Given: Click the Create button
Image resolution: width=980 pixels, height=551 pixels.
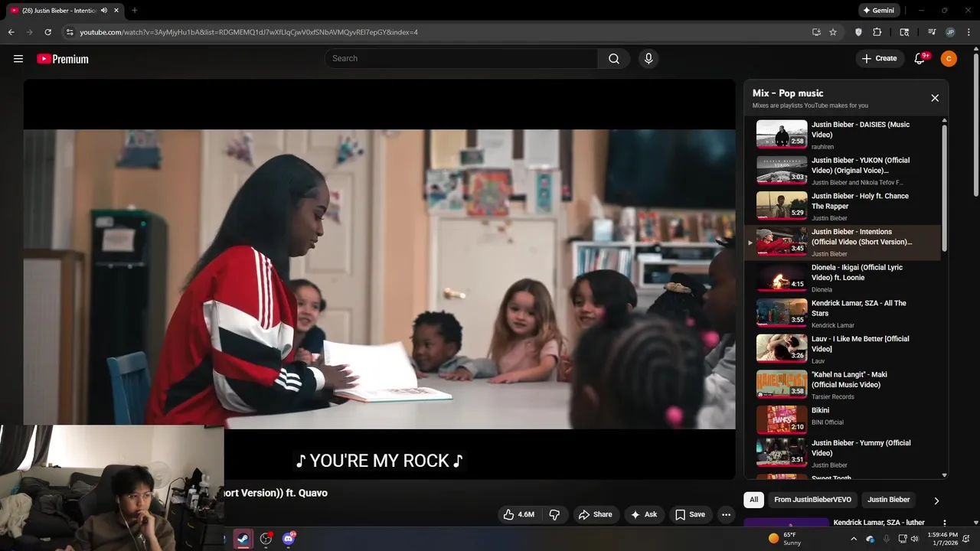Looking at the screenshot, I should (x=880, y=59).
